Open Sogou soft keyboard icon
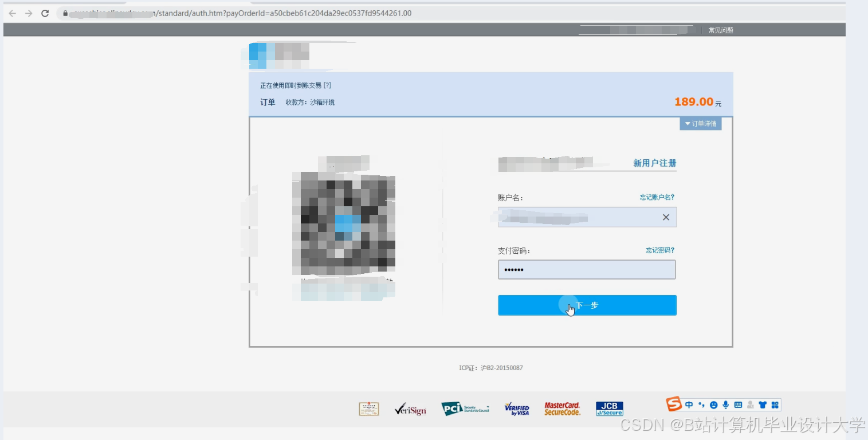868x440 pixels. tap(738, 405)
